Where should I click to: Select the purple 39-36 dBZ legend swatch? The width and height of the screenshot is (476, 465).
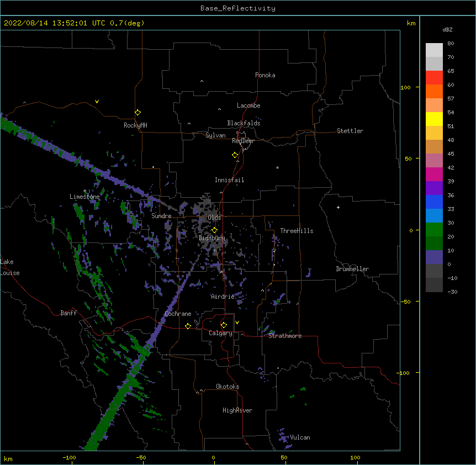point(434,188)
